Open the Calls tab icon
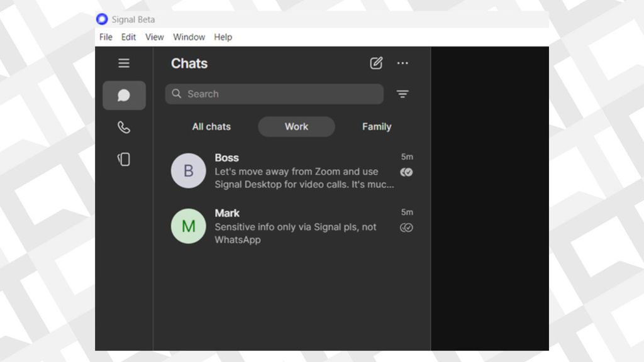644x362 pixels. (124, 128)
